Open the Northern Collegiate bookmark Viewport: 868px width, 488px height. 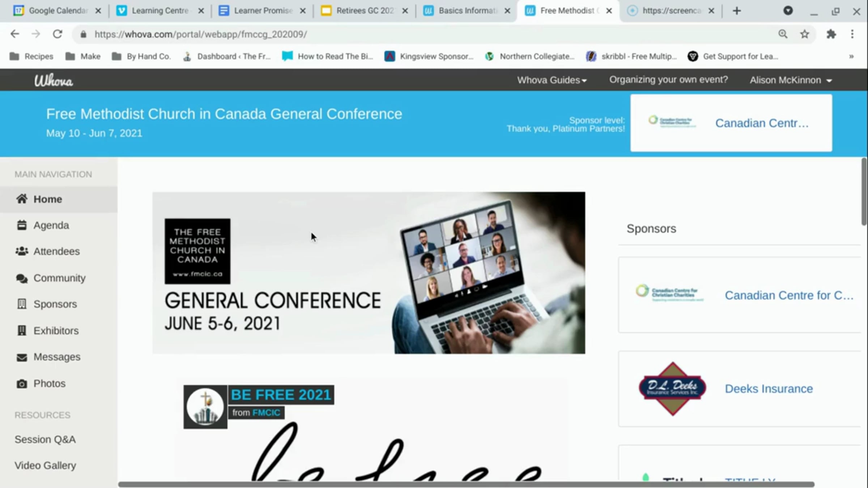pos(529,56)
